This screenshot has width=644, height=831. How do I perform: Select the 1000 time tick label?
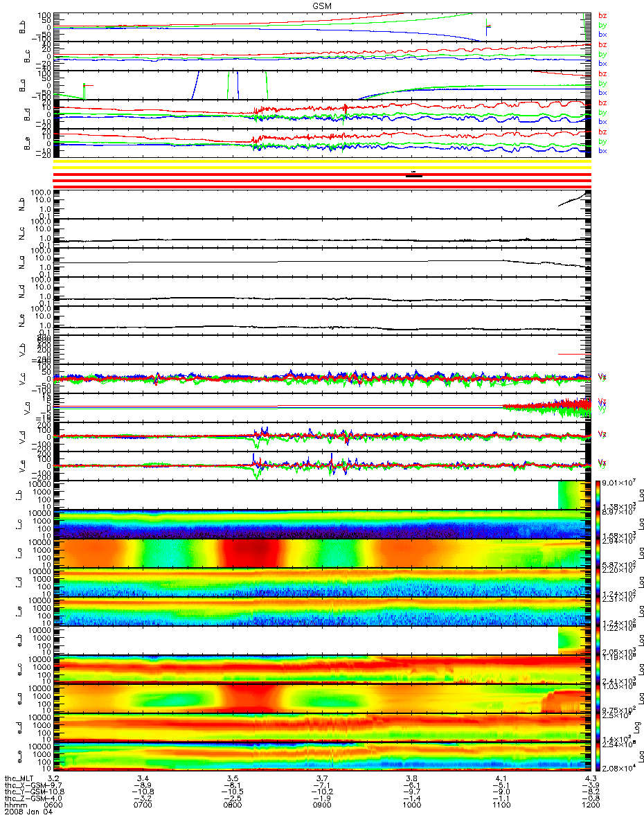(411, 805)
